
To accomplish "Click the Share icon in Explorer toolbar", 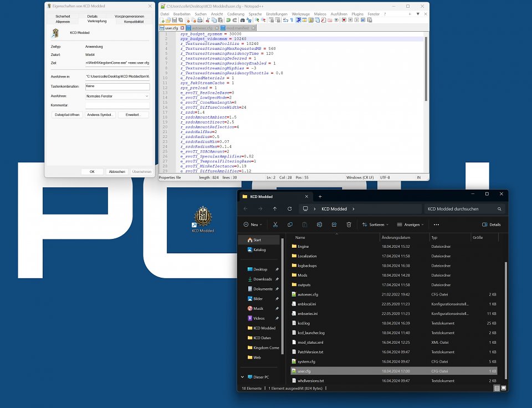I will [334, 225].
